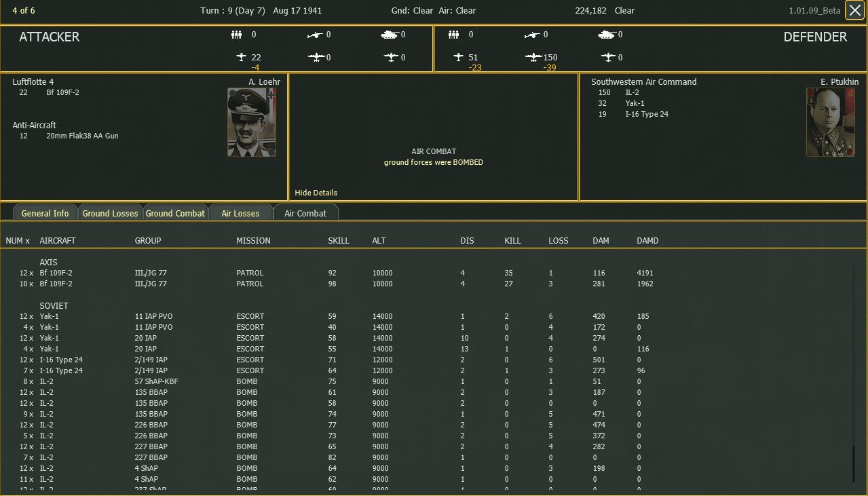Open the General Info tab
Image resolution: width=868 pixels, height=496 pixels.
(45, 213)
